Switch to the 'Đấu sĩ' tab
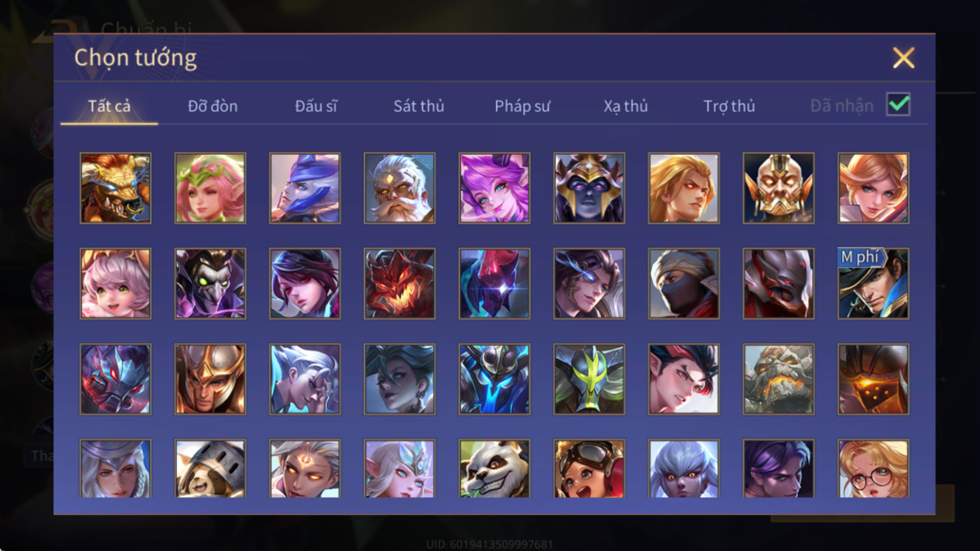 tap(316, 106)
